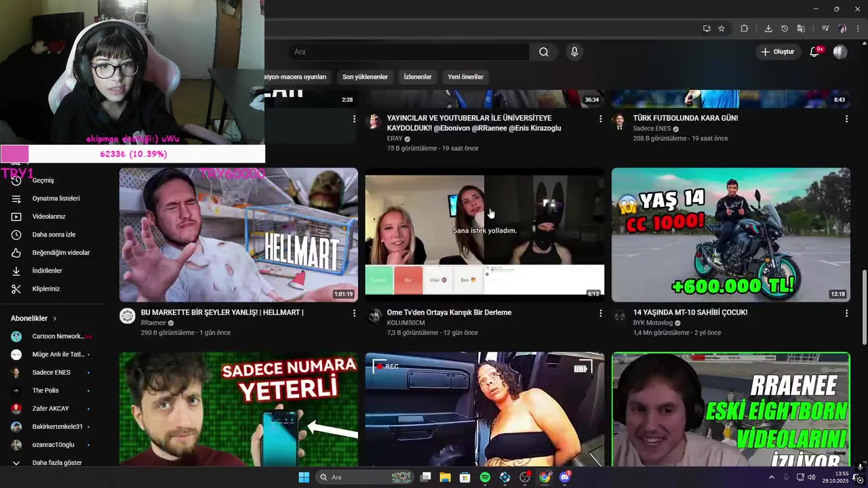Click the Oluştur create button
868x488 pixels.
click(x=777, y=52)
